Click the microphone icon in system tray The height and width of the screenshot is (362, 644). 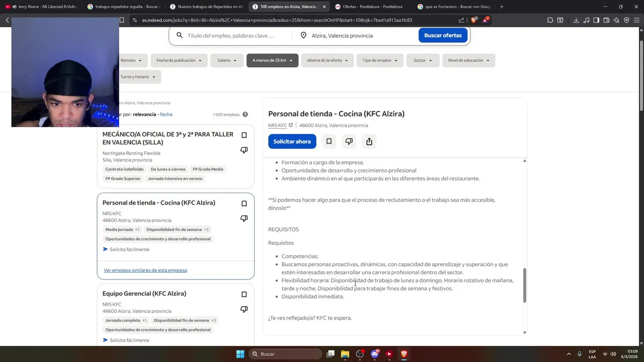[580, 354]
